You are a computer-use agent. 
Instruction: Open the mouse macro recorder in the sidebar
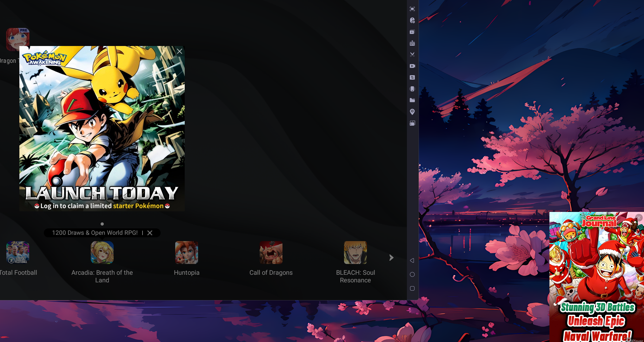412,20
